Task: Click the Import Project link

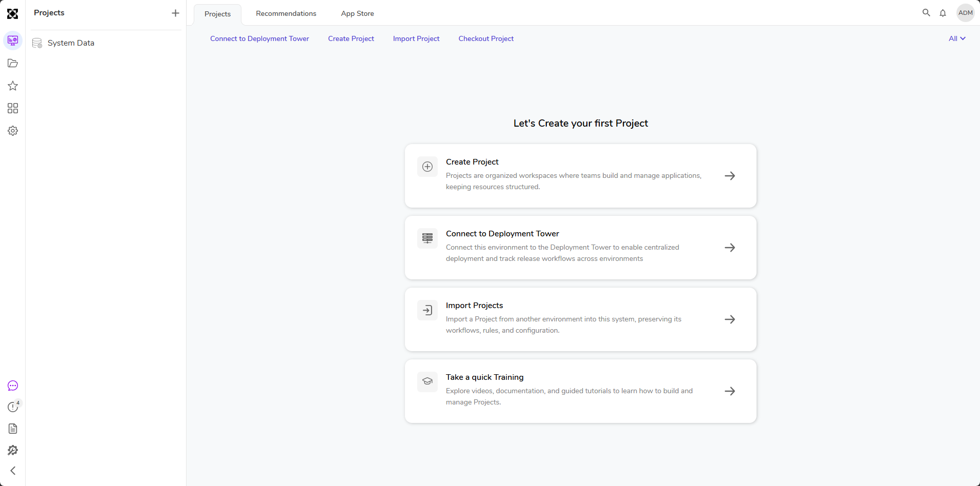Action: coord(416,38)
